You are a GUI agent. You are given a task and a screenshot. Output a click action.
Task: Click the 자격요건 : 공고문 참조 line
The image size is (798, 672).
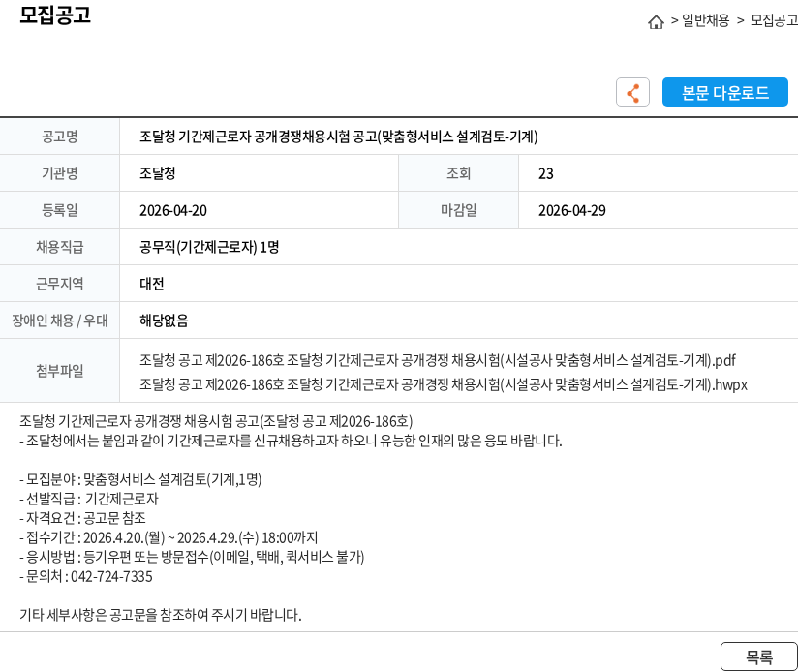pos(82,518)
